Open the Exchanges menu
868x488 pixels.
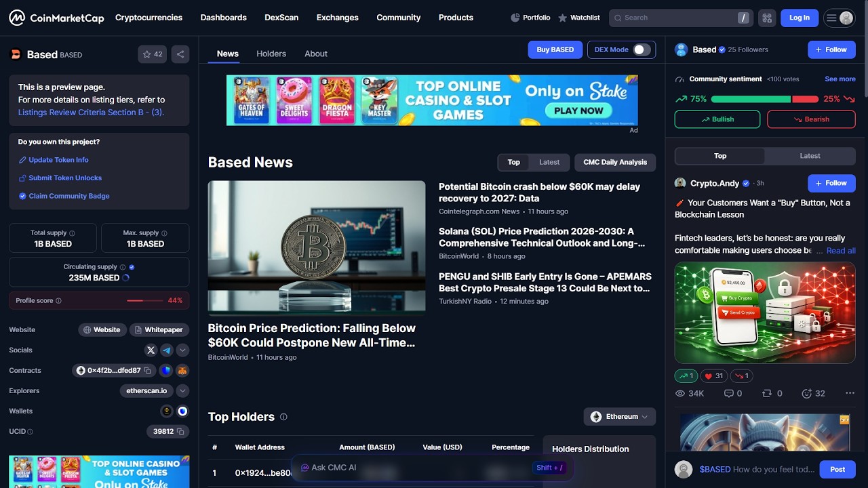point(338,18)
